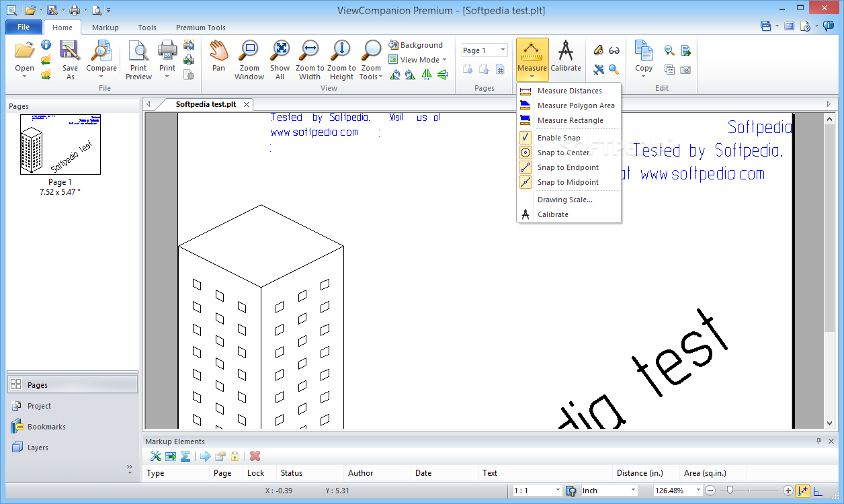
Task: Open the 126.48% zoom percentage combo
Action: tap(678, 491)
